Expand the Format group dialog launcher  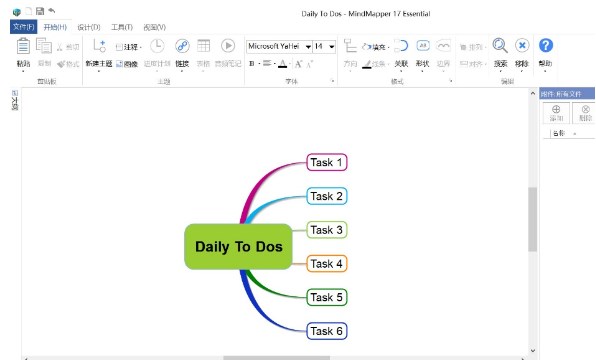point(451,81)
